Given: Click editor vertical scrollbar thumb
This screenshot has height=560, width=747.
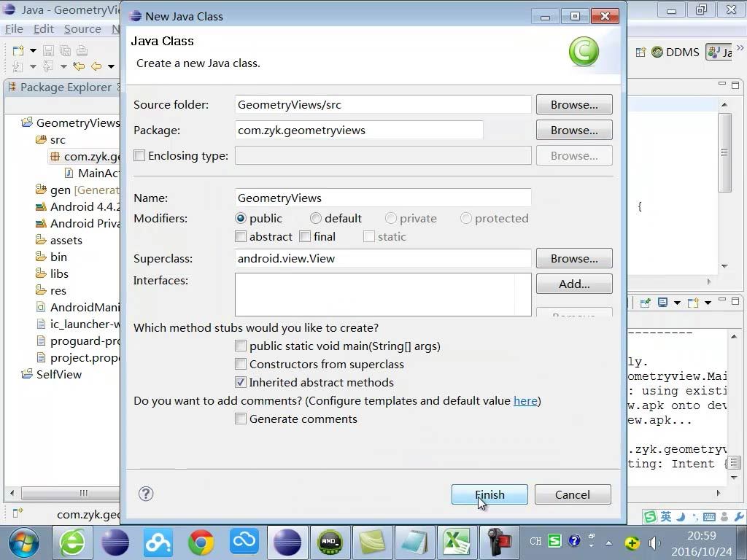Looking at the screenshot, I should coord(724,152).
